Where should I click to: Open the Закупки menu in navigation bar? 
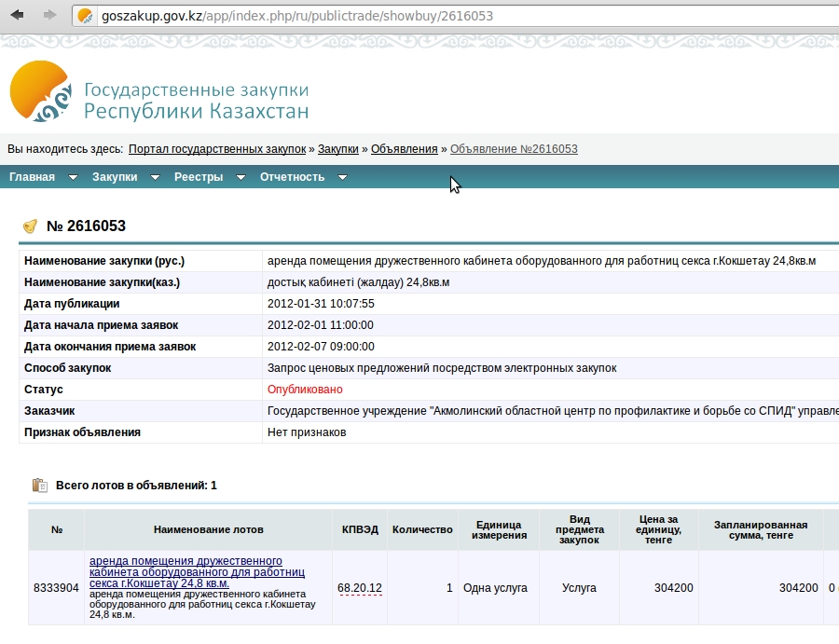click(x=115, y=177)
